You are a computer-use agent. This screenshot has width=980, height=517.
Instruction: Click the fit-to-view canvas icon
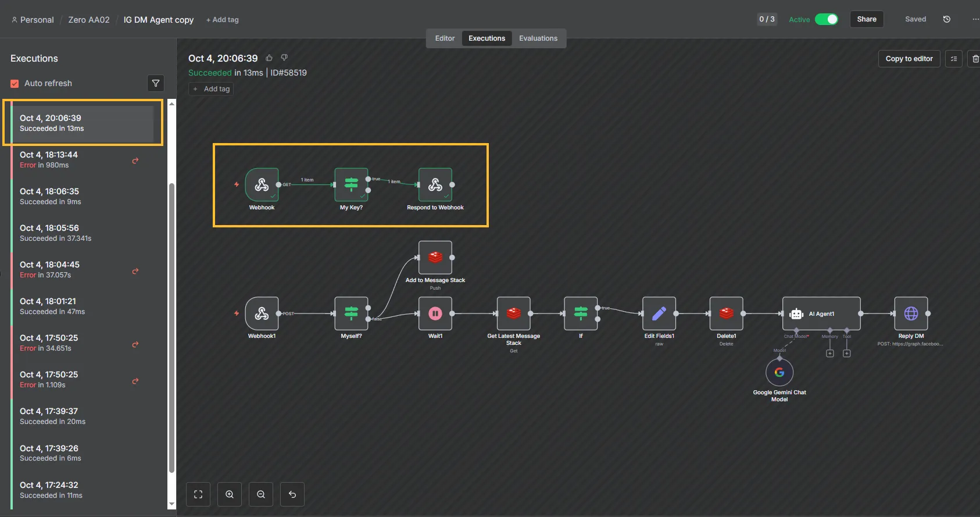pos(198,494)
